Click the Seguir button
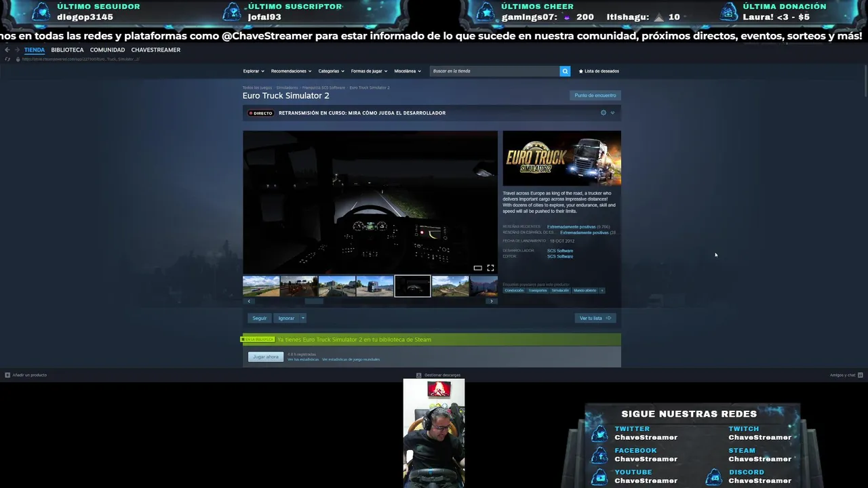The height and width of the screenshot is (488, 868). pos(260,318)
